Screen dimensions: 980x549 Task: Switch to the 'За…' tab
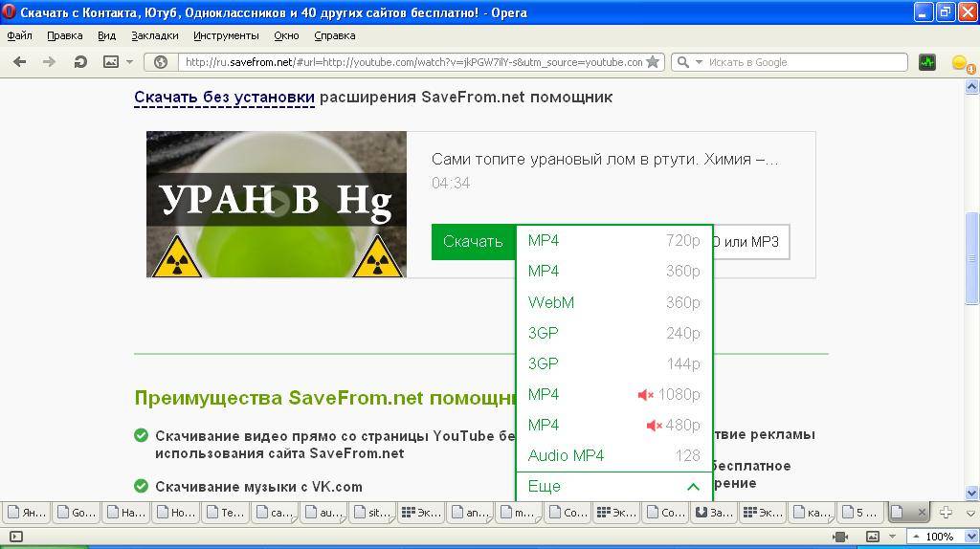pyautogui.click(x=715, y=512)
